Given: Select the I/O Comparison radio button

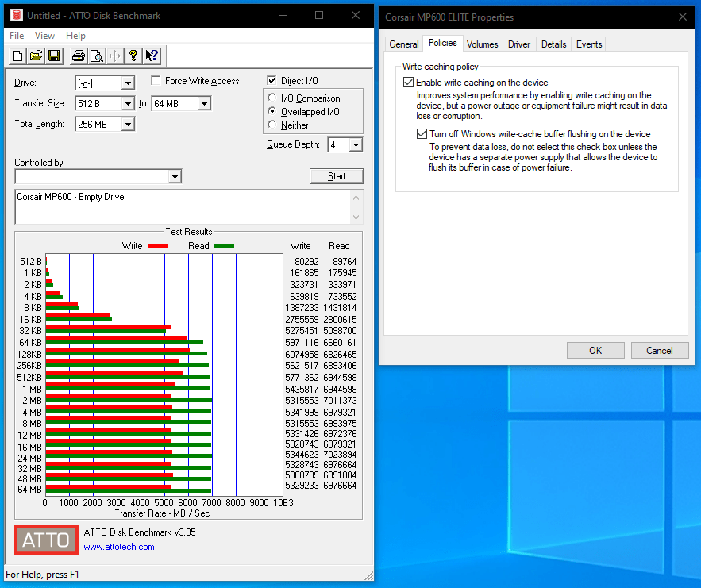Looking at the screenshot, I should pos(273,98).
